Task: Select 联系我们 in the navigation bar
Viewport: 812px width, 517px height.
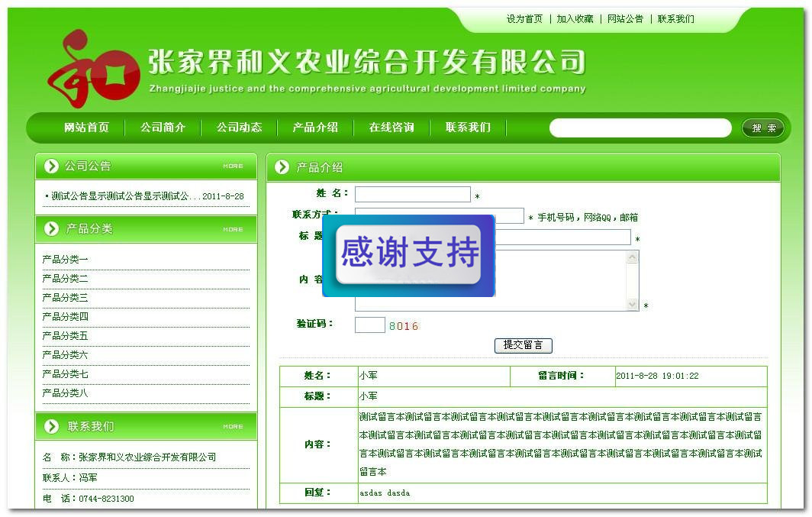Action: tap(468, 128)
